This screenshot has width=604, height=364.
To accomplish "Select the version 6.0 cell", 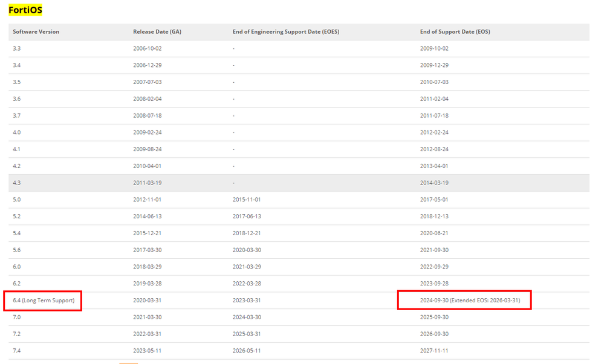I will 16,267.
